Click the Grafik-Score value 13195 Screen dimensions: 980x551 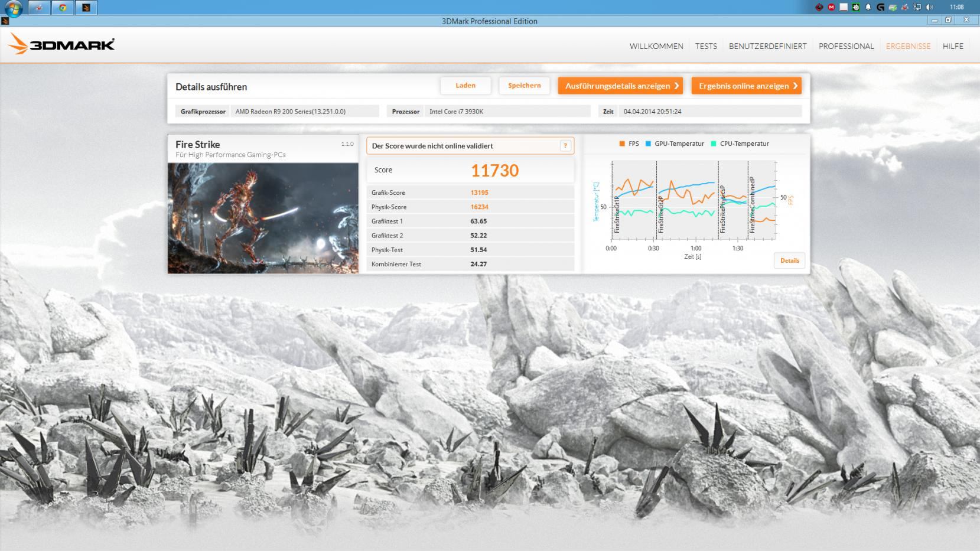(x=479, y=193)
